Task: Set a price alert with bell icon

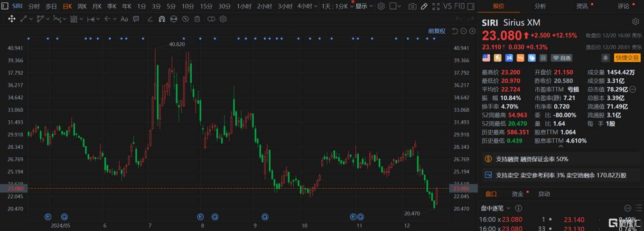Action: coord(606,58)
